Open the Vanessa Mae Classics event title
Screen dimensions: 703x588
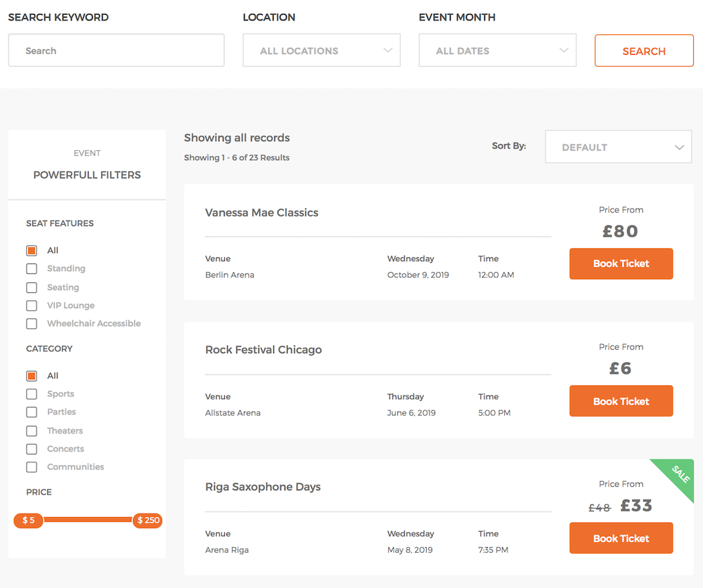262,213
